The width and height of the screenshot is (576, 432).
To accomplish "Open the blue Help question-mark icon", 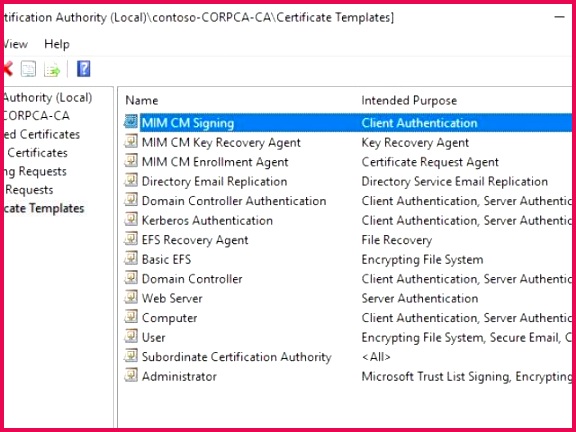I will click(x=84, y=69).
